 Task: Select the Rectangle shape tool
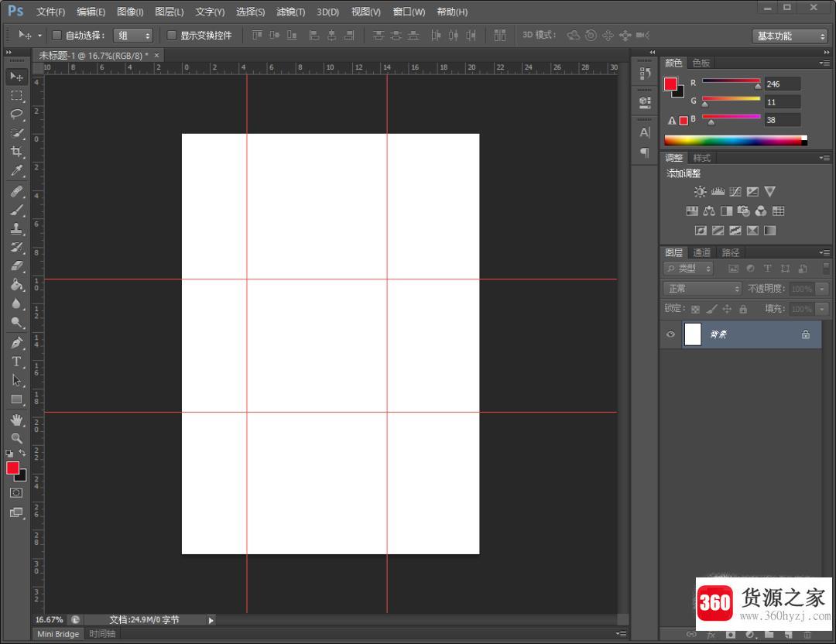click(16, 399)
